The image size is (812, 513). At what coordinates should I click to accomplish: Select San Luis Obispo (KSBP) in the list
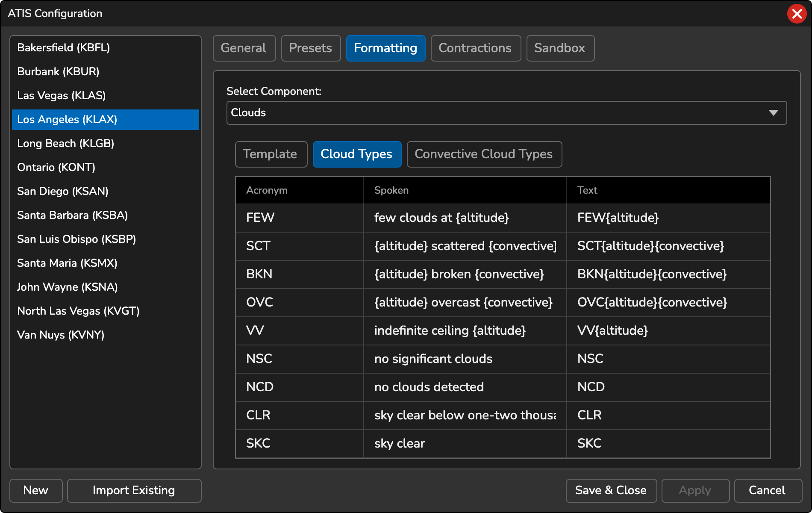106,239
